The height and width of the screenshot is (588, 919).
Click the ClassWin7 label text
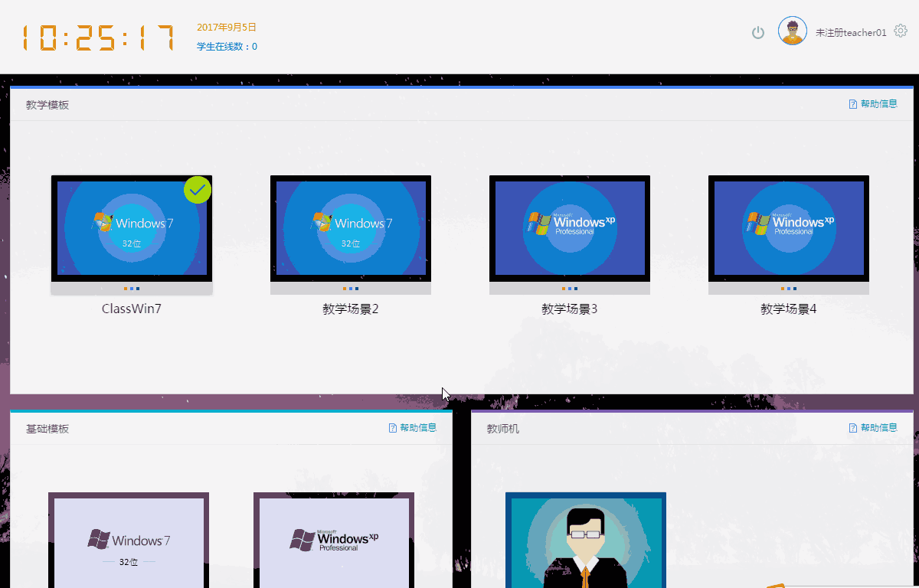pos(132,309)
